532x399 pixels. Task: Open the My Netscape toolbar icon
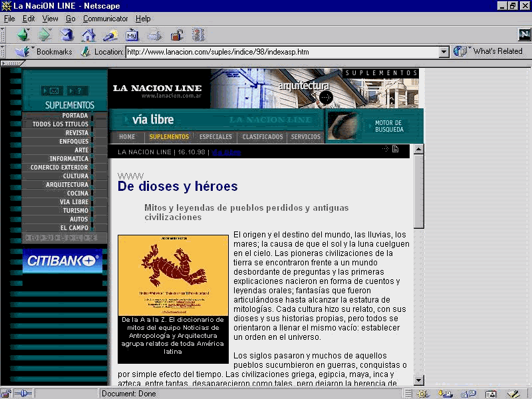[132, 35]
